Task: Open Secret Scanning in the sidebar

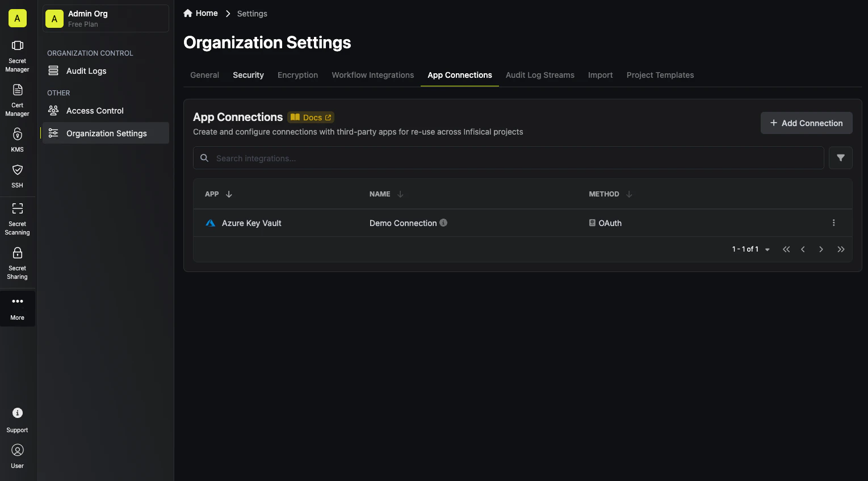Action: coord(18,219)
